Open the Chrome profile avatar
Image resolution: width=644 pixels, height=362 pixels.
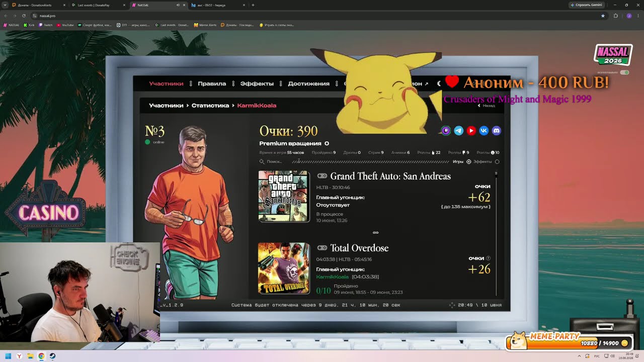629,16
